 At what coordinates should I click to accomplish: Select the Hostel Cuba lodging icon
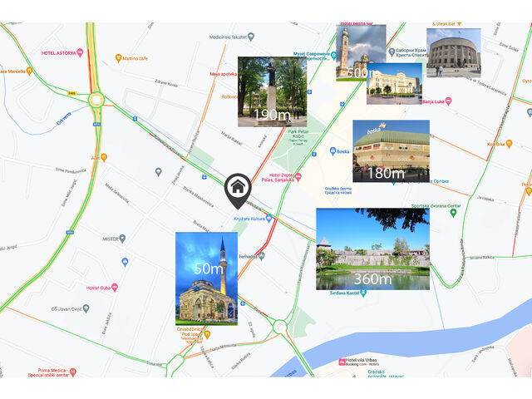coord(115,288)
